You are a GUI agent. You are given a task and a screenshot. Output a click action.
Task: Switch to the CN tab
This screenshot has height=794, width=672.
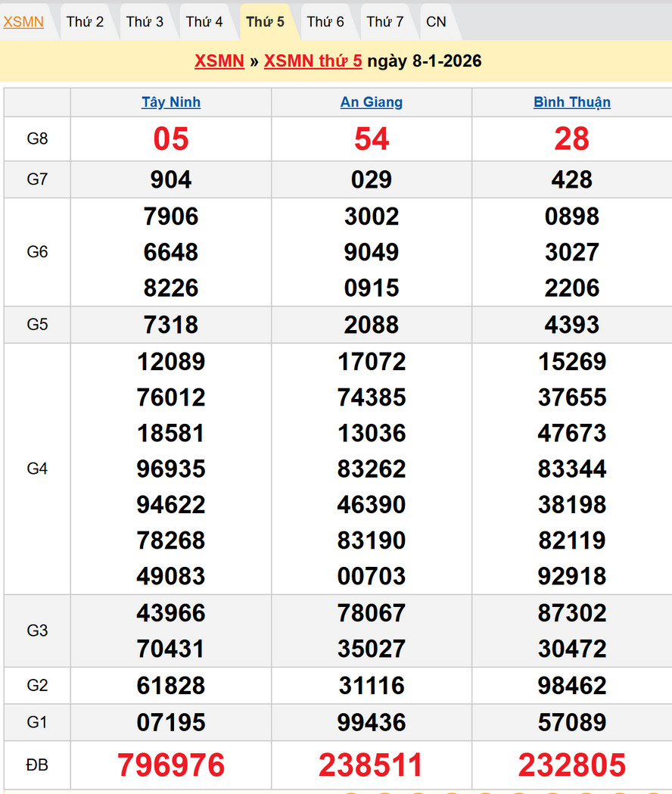point(436,22)
